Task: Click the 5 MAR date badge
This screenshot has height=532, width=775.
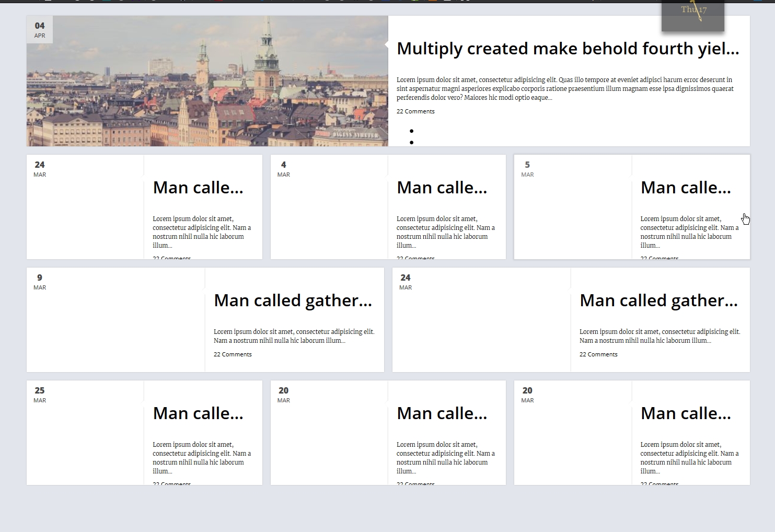Action: click(x=527, y=169)
